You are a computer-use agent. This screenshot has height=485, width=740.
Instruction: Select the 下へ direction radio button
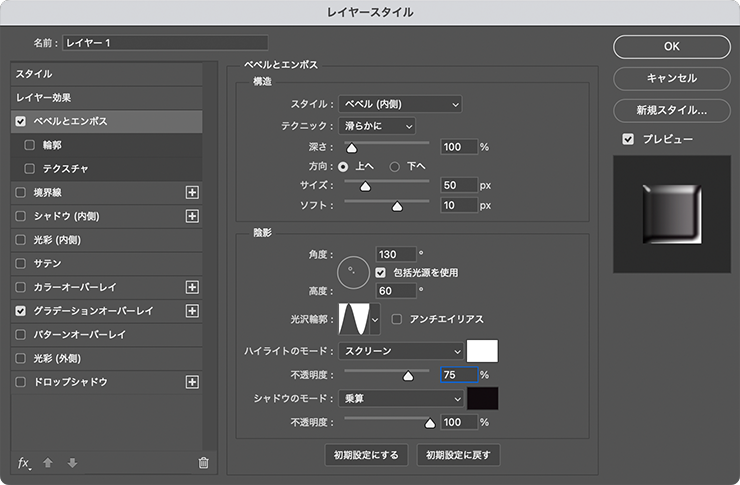pos(394,166)
